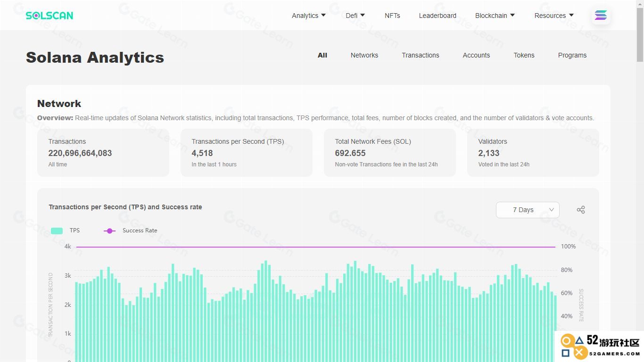Switch to the Tokens tab
Screen dimensions: 644x362
click(524, 55)
